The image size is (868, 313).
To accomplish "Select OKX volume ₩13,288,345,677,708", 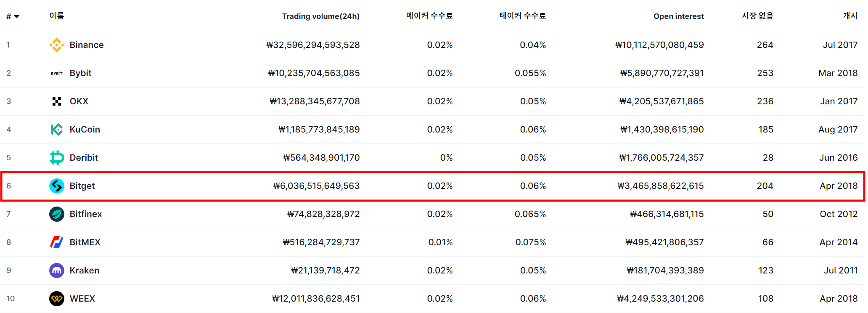I will click(315, 101).
